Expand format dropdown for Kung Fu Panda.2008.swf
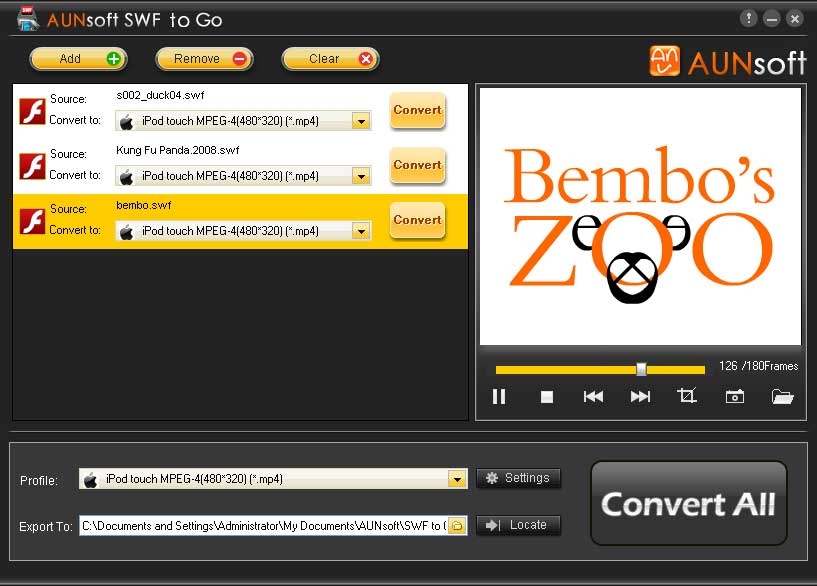 coord(361,176)
